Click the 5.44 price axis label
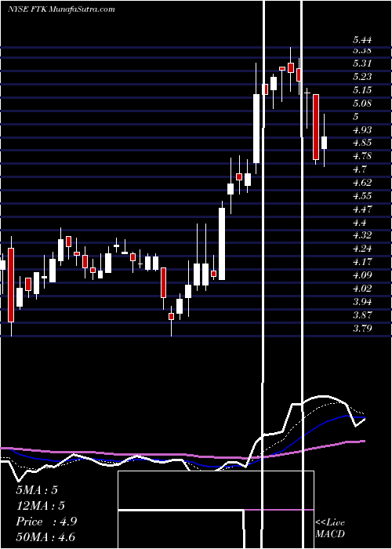Viewport: 392px width, 549px height. [x=361, y=41]
